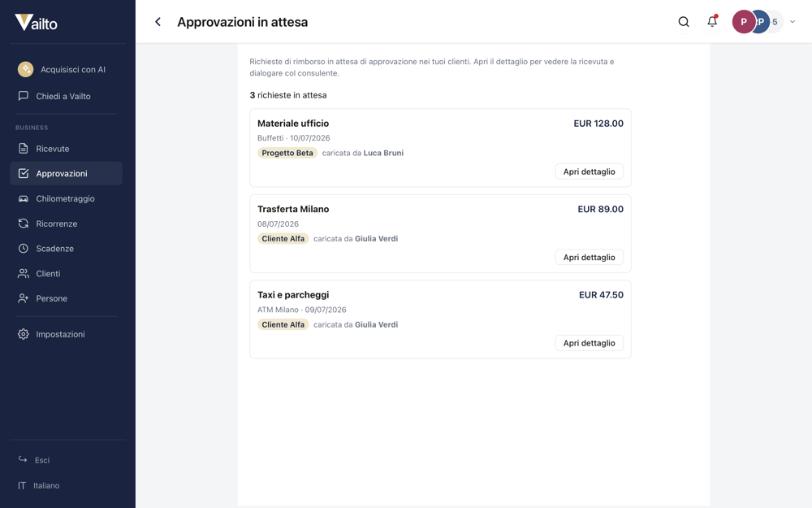Click Cliente Alfa tag on Taxi e parcheggi
This screenshot has height=508, width=812.
(283, 324)
